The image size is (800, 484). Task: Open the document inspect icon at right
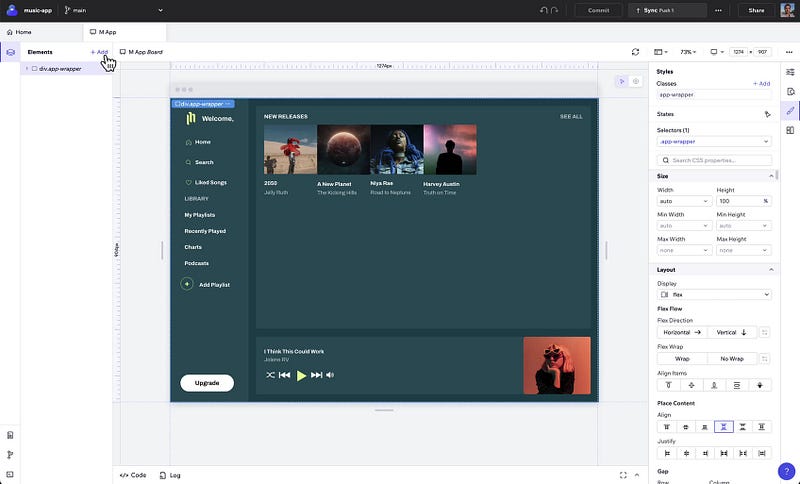click(790, 92)
